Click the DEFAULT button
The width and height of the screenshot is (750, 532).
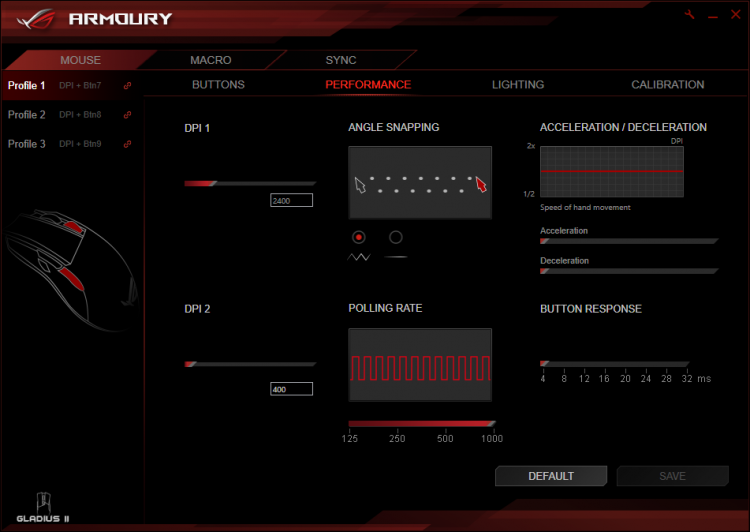coord(551,476)
